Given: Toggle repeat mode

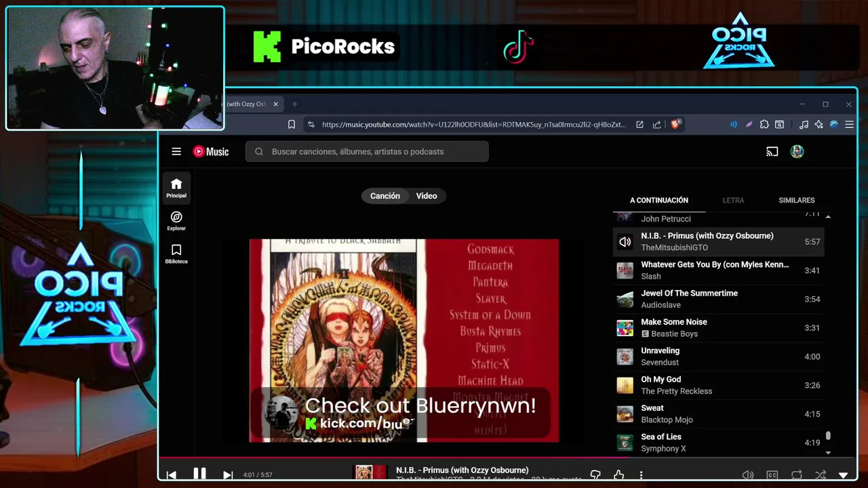Looking at the screenshot, I should point(797,475).
